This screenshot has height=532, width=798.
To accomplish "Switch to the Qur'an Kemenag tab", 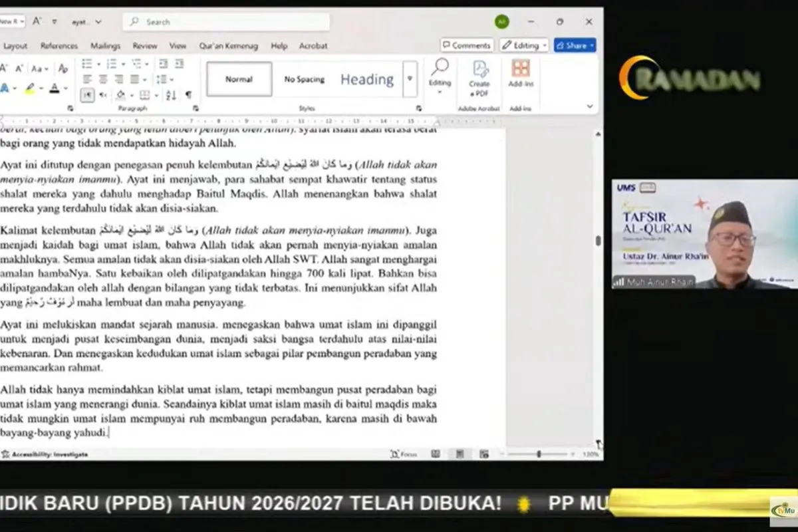I will pyautogui.click(x=228, y=46).
